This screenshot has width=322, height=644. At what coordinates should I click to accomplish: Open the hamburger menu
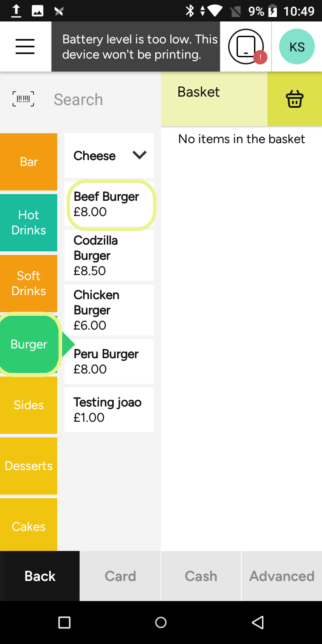[x=25, y=47]
